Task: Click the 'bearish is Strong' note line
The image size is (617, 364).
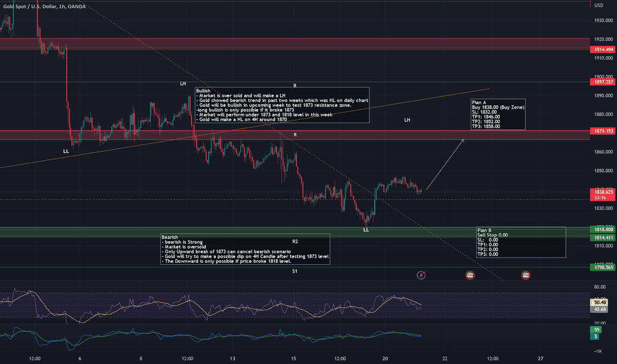Action: 182,242
